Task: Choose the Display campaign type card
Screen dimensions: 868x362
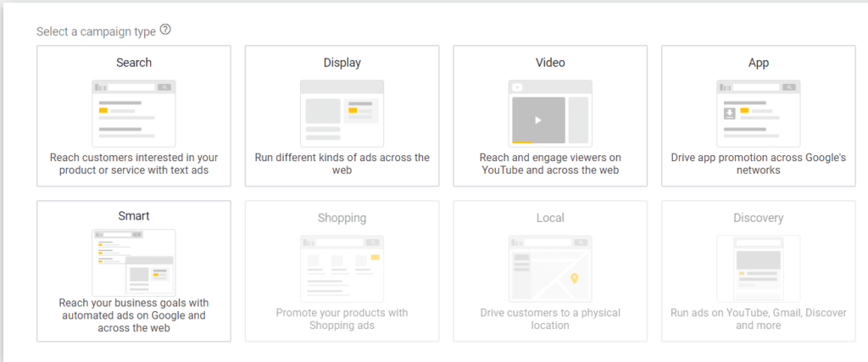Action: tap(342, 115)
